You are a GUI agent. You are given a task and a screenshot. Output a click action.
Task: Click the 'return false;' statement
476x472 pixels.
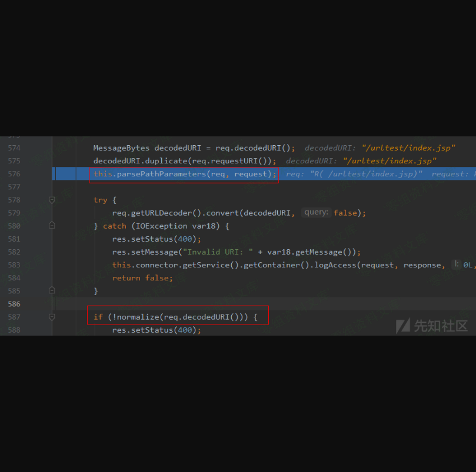click(142, 278)
